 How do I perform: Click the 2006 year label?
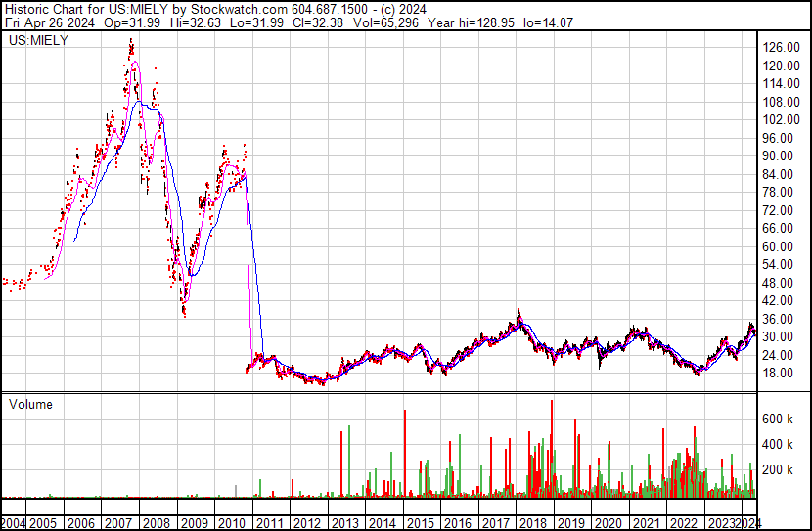[x=81, y=523]
